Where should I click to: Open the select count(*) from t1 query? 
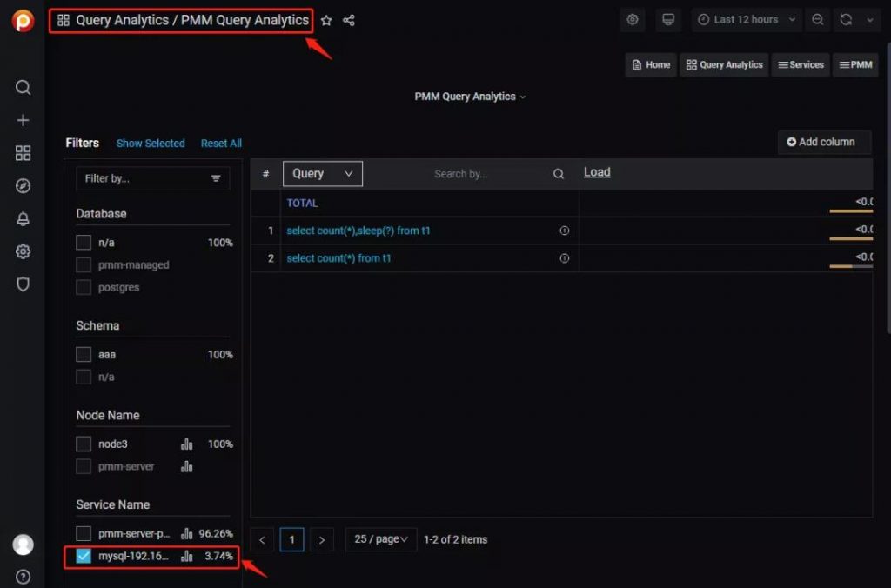click(x=339, y=258)
